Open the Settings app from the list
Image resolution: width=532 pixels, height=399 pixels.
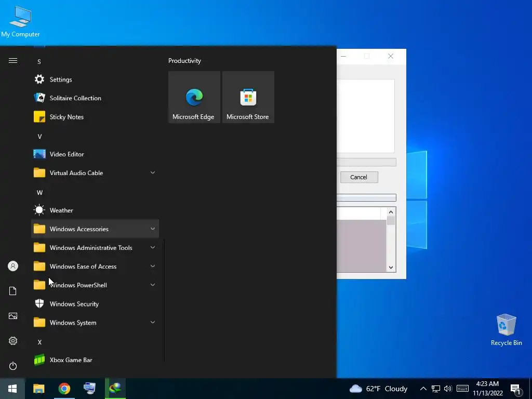pos(95,79)
